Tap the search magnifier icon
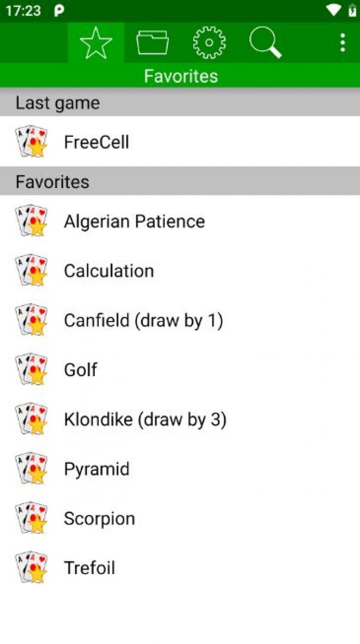The height and width of the screenshot is (644, 360). click(x=265, y=43)
